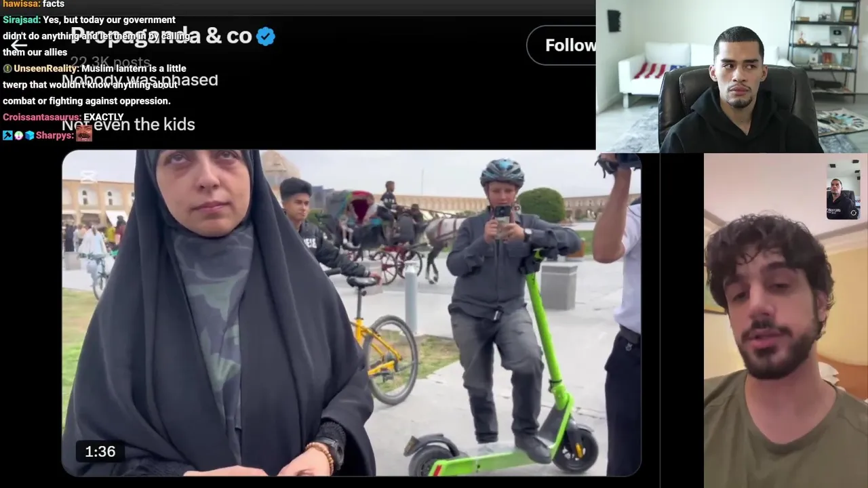Click the round pink badge beside Sharpys
Screen dimensions: 868x488
point(18,136)
